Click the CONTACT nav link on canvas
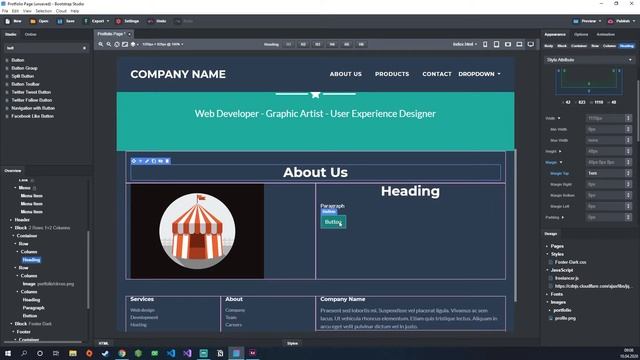 pyautogui.click(x=437, y=74)
